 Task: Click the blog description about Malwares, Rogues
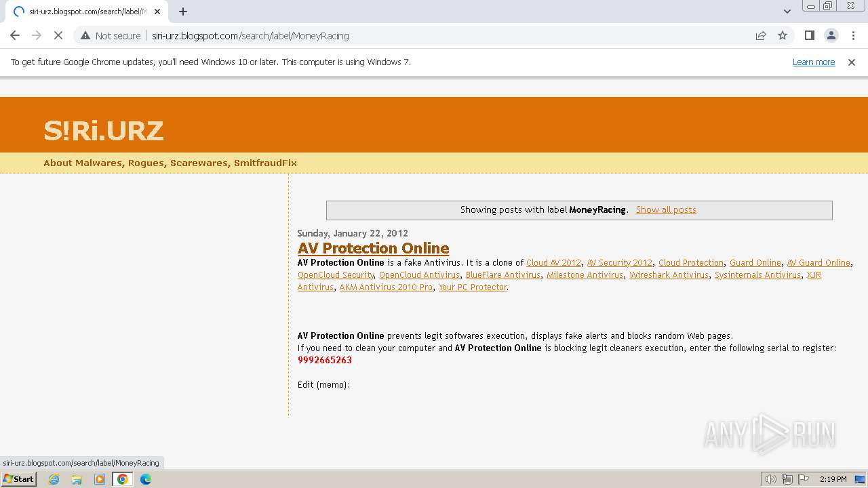[170, 163]
